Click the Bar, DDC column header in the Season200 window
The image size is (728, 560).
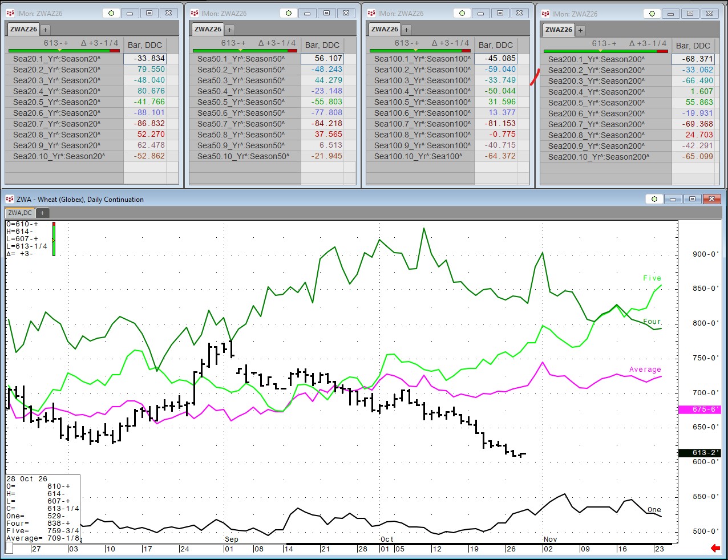tap(693, 46)
